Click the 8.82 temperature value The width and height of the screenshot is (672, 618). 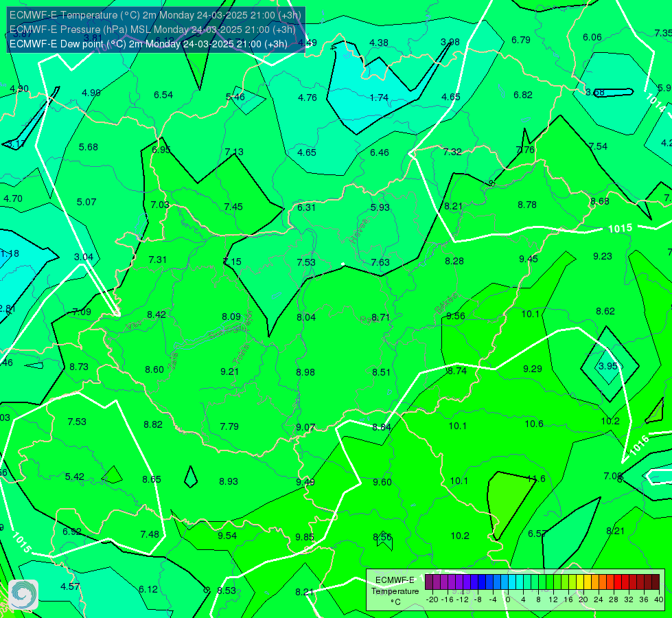(153, 424)
